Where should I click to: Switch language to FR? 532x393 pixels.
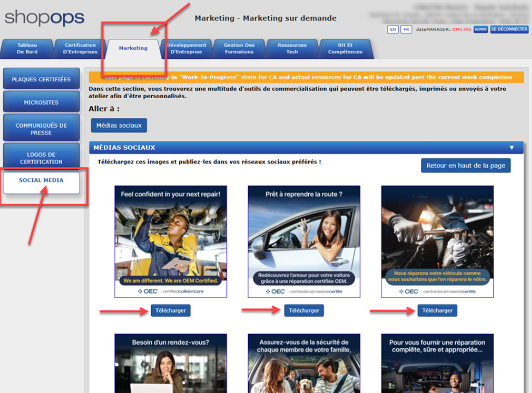(406, 29)
